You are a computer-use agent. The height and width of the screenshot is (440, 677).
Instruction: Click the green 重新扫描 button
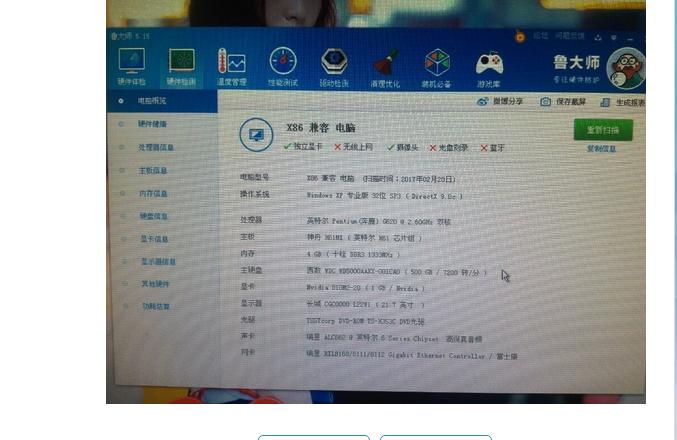tap(603, 130)
